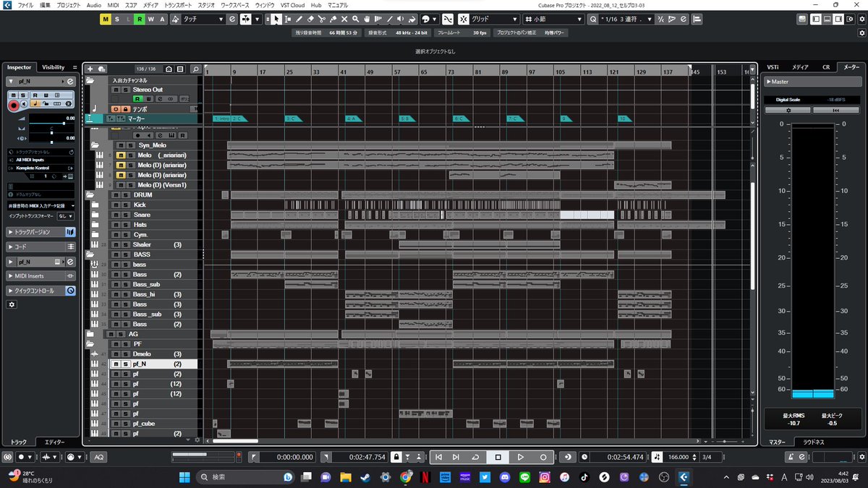
Task: Click the Stop button in transport
Action: coord(498,457)
